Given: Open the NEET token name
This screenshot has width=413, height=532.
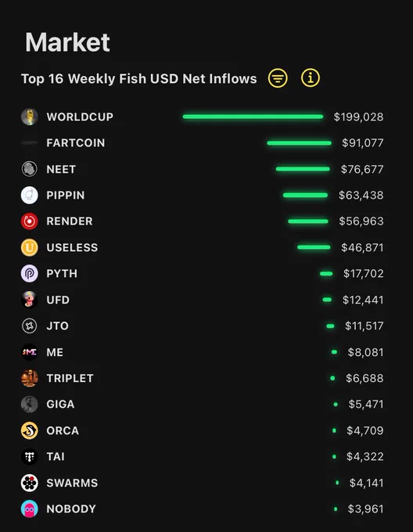Looking at the screenshot, I should click(x=61, y=169).
